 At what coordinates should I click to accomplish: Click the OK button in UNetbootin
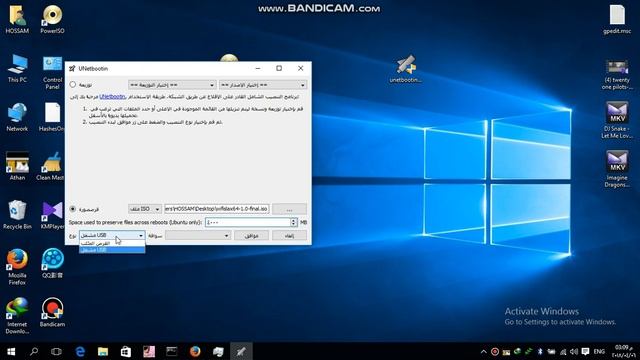(x=251, y=236)
